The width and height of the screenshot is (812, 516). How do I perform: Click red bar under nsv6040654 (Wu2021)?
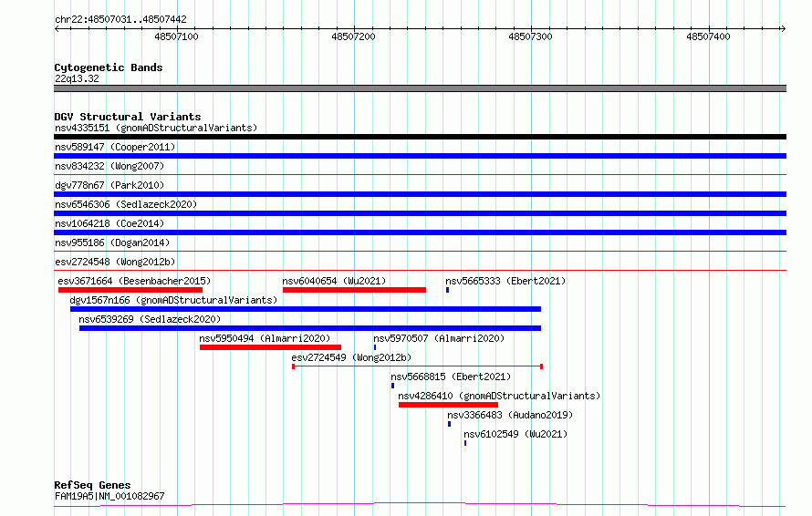click(x=354, y=290)
